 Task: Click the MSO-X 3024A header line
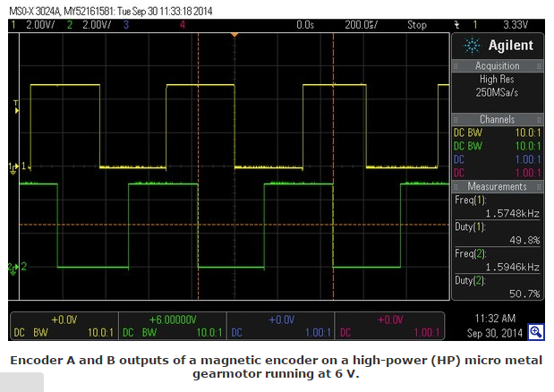(111, 12)
